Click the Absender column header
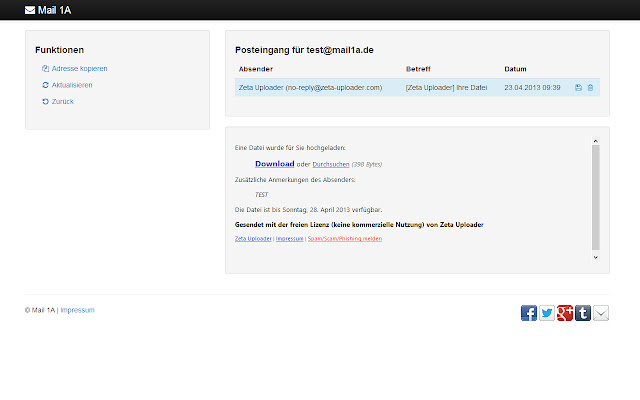 point(256,69)
